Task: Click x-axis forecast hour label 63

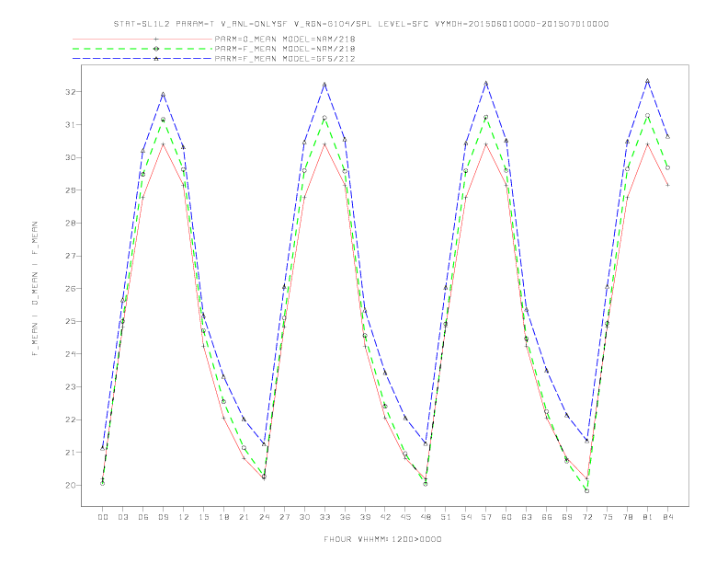Action: [527, 517]
